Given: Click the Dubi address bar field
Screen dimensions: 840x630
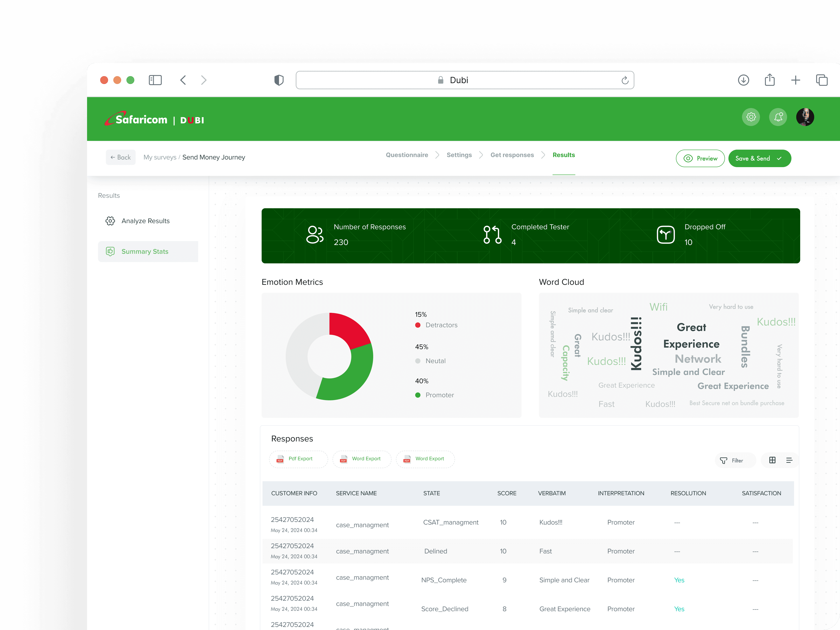Looking at the screenshot, I should point(459,80).
